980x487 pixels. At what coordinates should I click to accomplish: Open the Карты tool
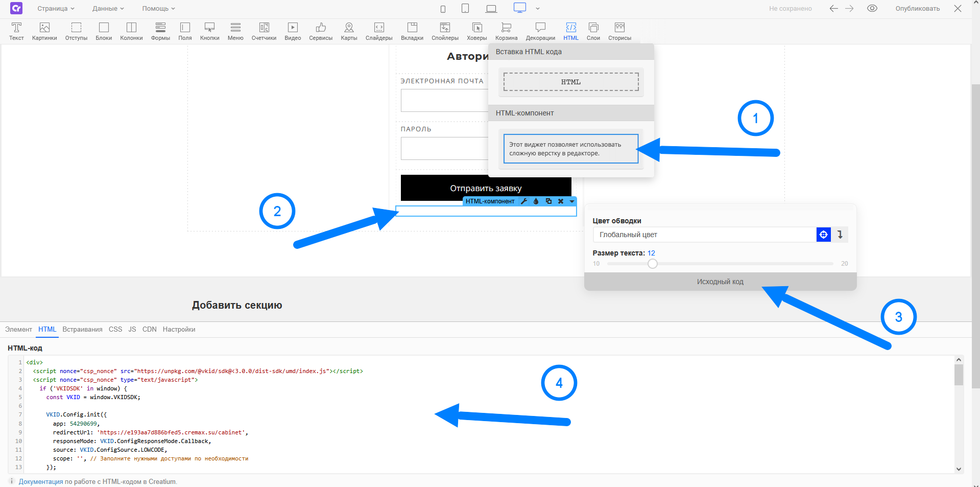point(349,31)
